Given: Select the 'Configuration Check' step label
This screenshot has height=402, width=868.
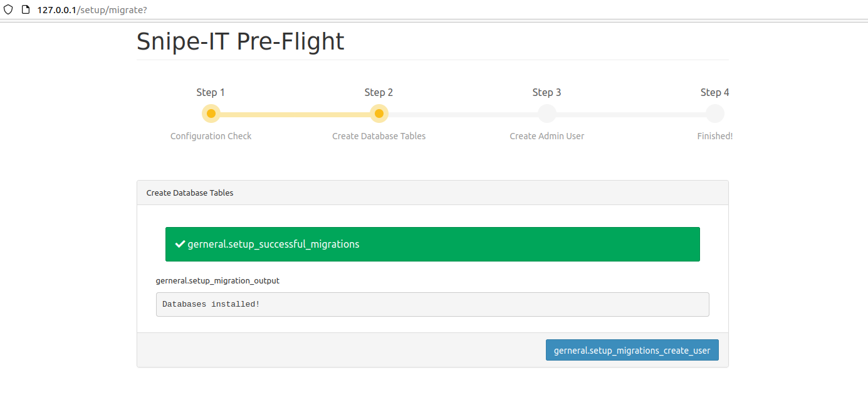Looking at the screenshot, I should point(211,136).
